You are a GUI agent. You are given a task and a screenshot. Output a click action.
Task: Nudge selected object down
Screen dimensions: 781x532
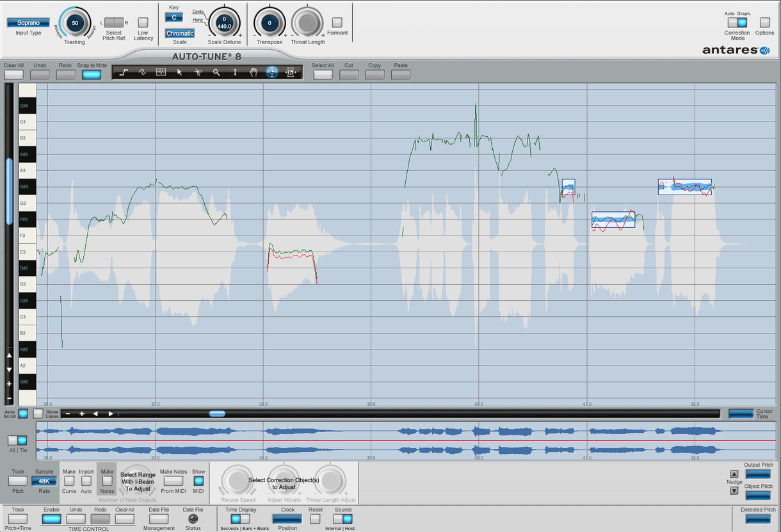734,491
